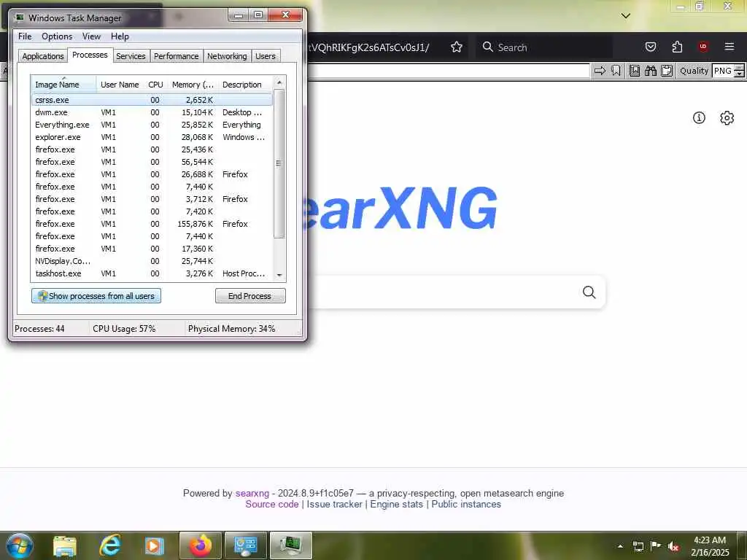Open the searxng link in the footer

click(252, 494)
